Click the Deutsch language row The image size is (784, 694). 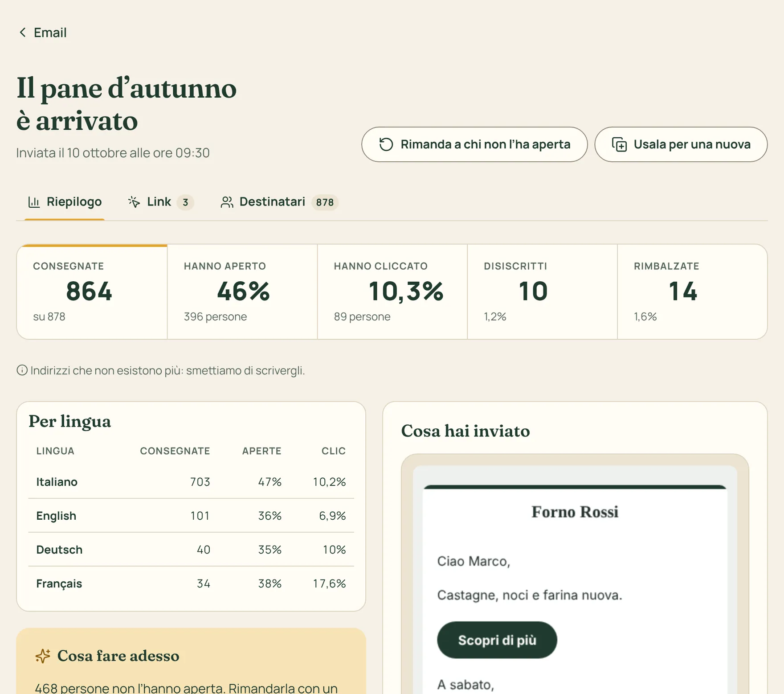(x=191, y=550)
